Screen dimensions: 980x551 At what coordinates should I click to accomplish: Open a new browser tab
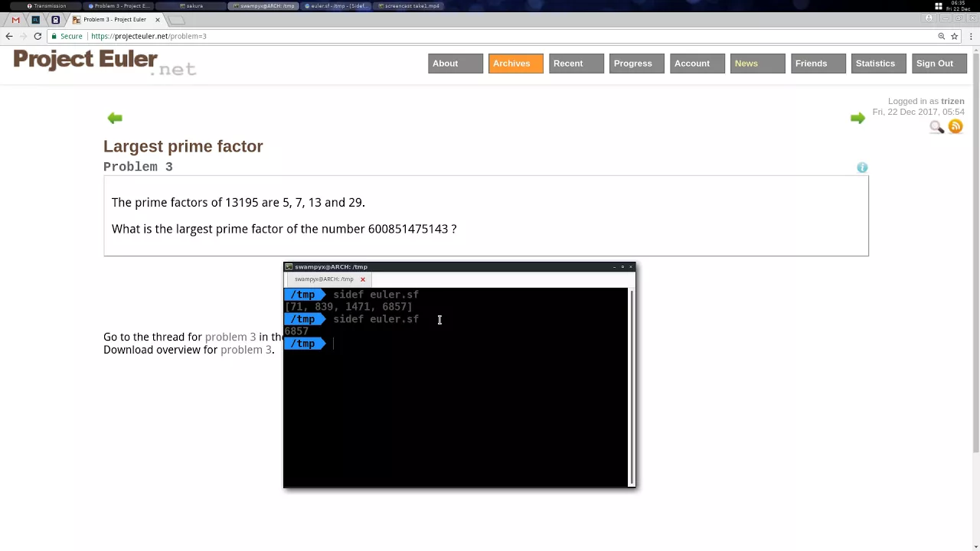[x=177, y=20]
